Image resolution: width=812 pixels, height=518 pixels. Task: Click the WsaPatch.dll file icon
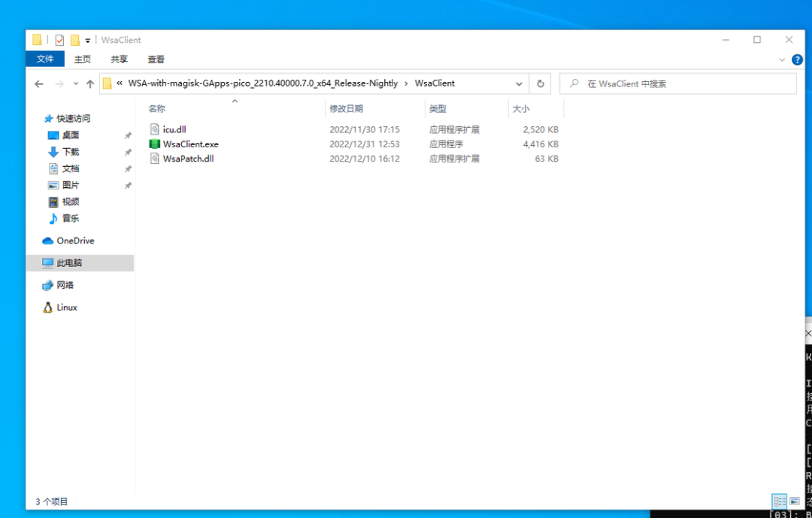[x=154, y=159]
